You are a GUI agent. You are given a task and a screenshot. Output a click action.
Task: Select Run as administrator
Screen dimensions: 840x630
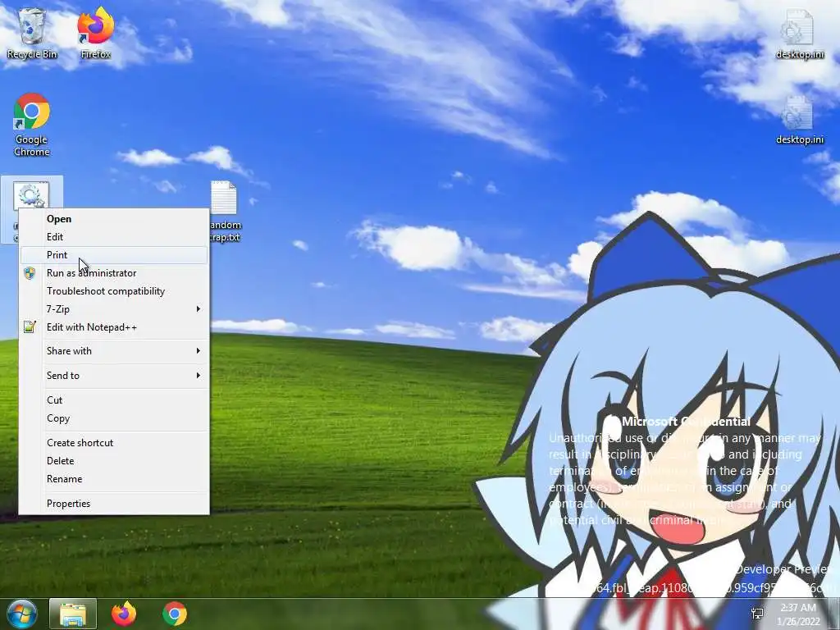point(113,273)
